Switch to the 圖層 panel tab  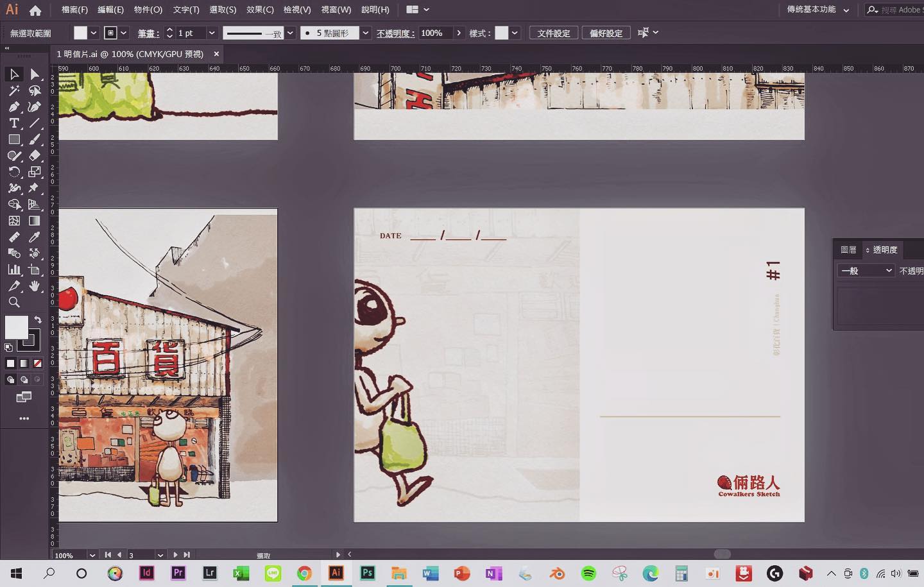tap(848, 250)
